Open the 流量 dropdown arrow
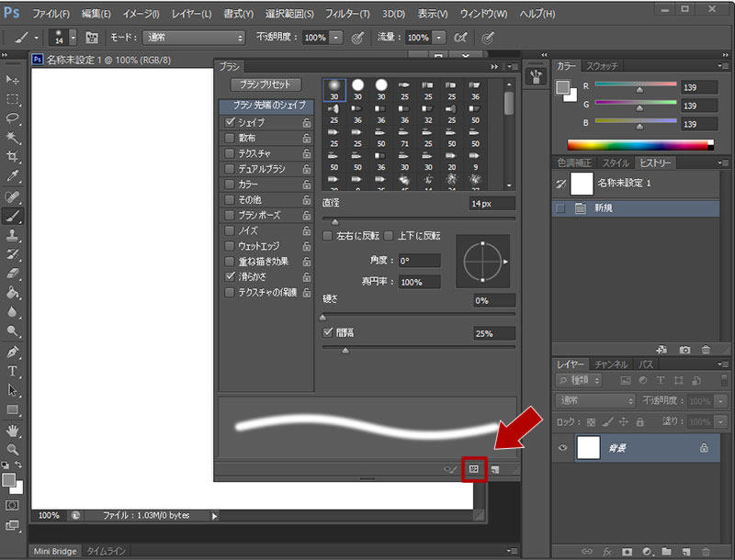This screenshot has width=735, height=560. tap(439, 38)
